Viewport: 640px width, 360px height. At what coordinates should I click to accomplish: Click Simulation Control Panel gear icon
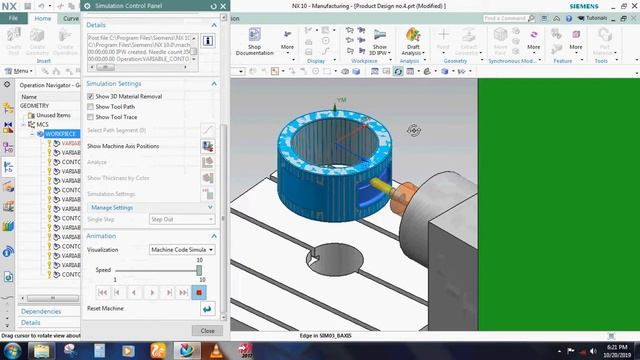(x=87, y=6)
